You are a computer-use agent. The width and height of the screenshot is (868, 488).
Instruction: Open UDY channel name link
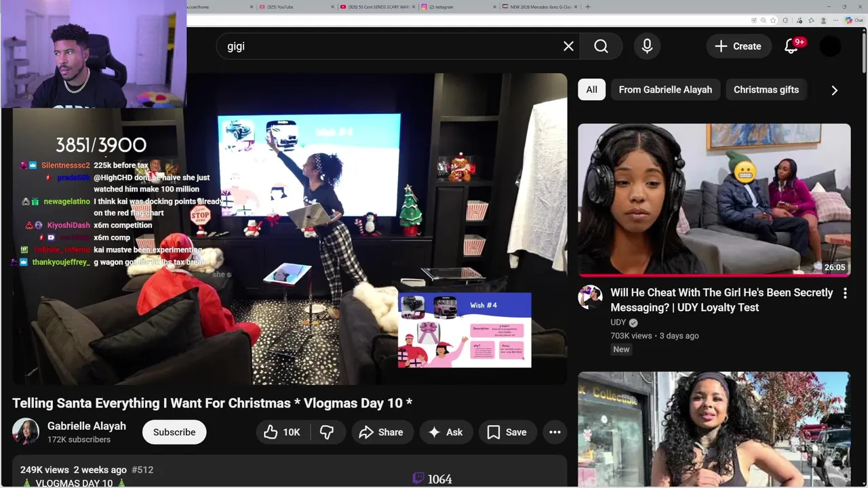point(618,323)
